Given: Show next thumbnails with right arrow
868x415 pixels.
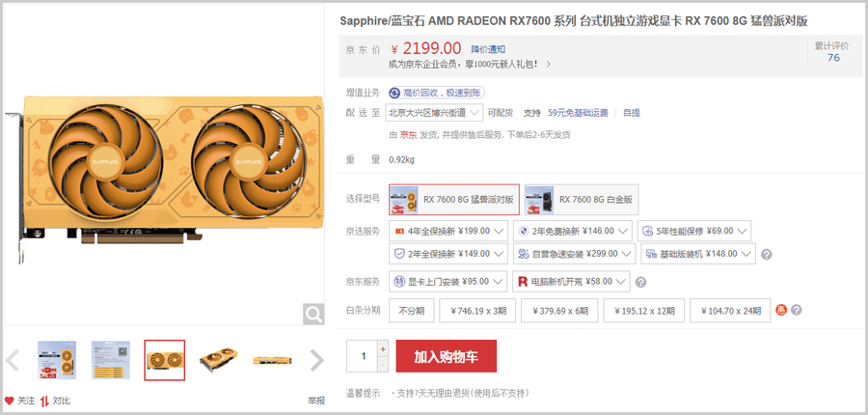Looking at the screenshot, I should click(316, 361).
